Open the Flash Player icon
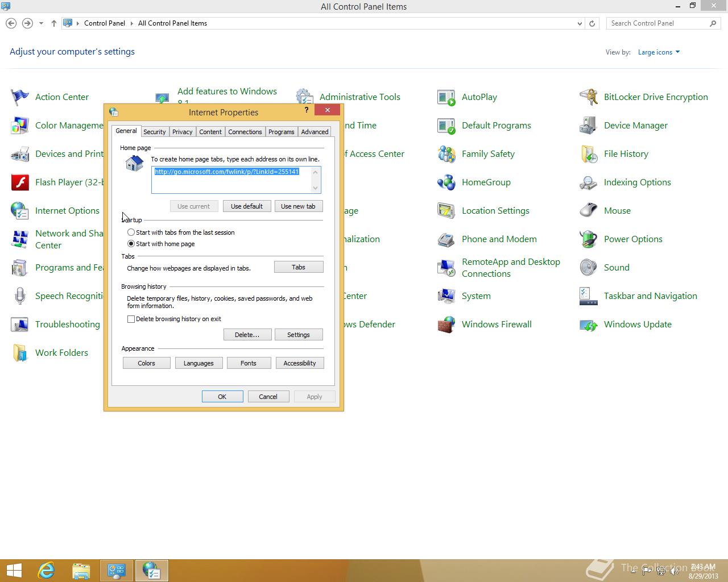728x582 pixels. [20, 182]
